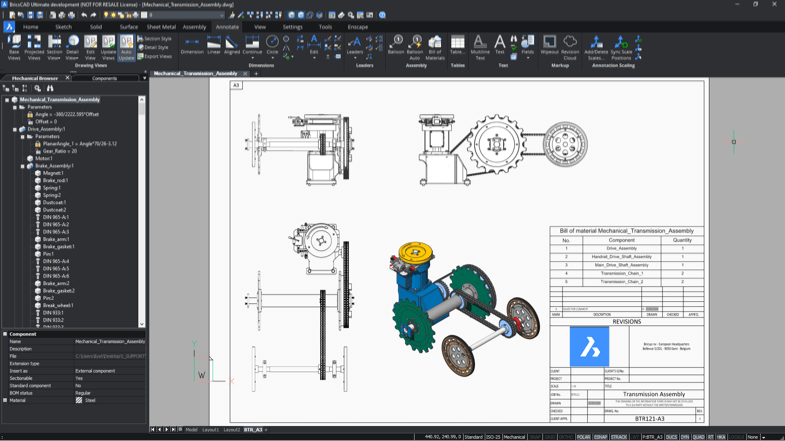Toggle STRACK in the status bar

pyautogui.click(x=619, y=437)
